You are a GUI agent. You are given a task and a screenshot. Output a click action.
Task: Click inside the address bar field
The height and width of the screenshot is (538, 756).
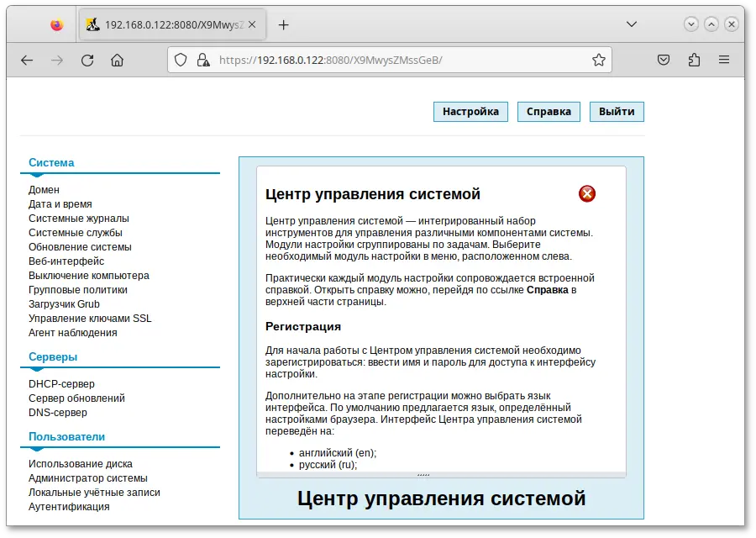378,60
